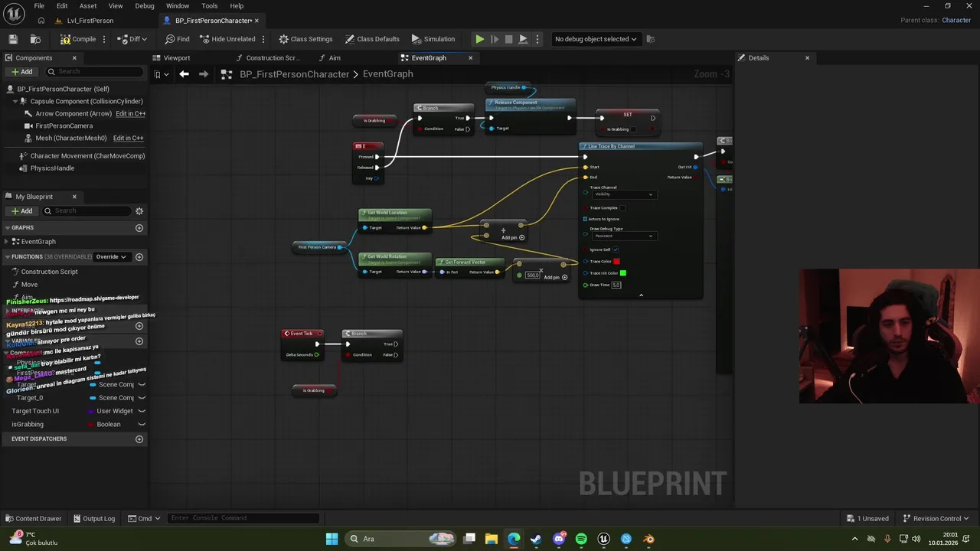Viewport: 980px width, 551px height.
Task: Open the functions Override dropdown
Action: (111, 257)
